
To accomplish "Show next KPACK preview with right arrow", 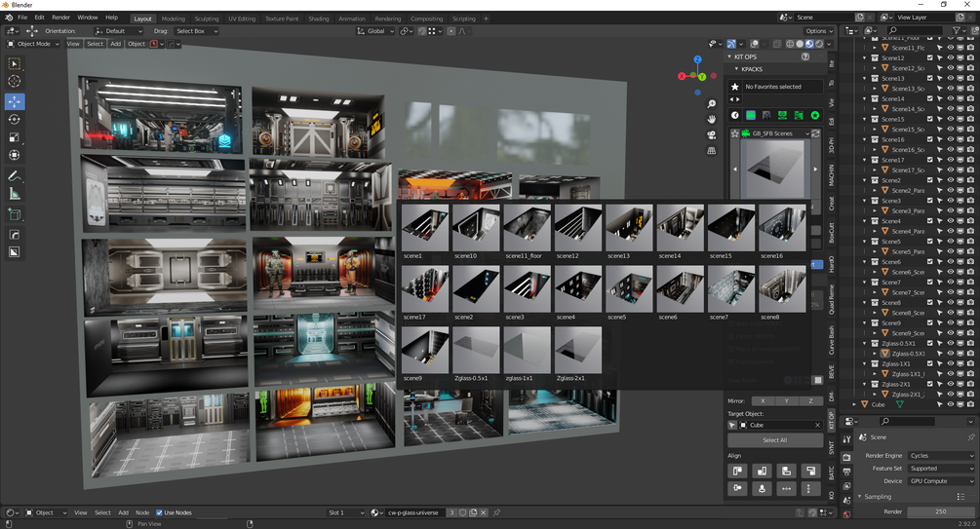I will pos(815,169).
